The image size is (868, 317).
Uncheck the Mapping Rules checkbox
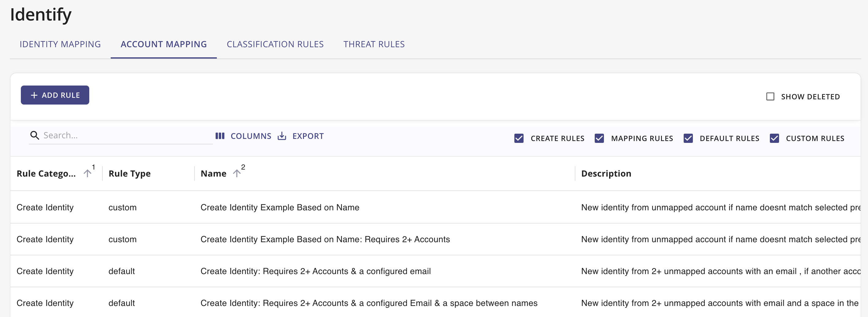599,139
